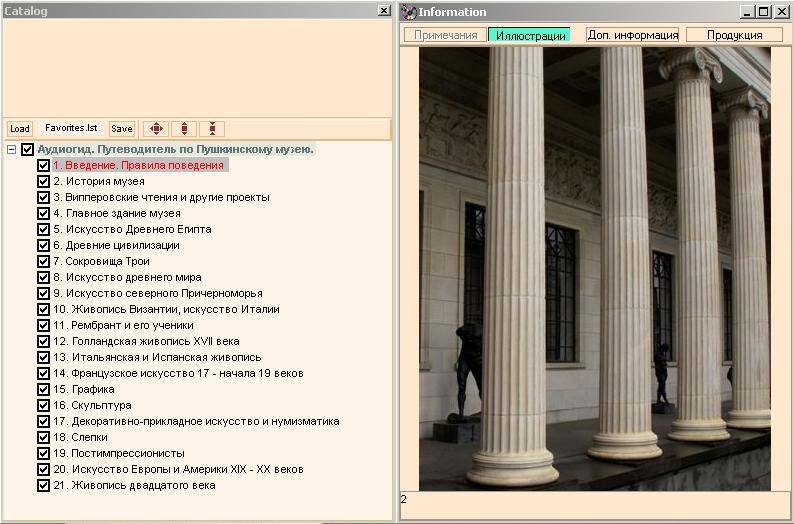Toggle checkbox for '12. Голландская живопись XVII века'
Image resolution: width=794 pixels, height=524 pixels.
[x=43, y=341]
